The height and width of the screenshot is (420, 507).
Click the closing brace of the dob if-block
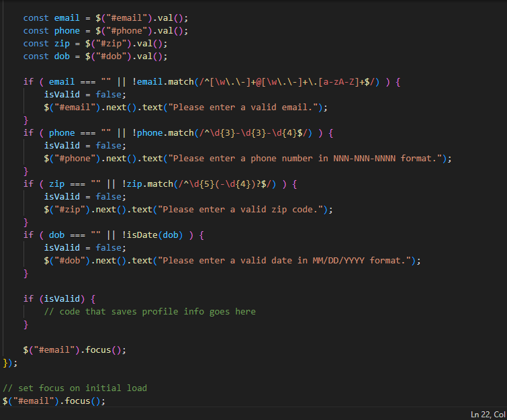(x=26, y=274)
